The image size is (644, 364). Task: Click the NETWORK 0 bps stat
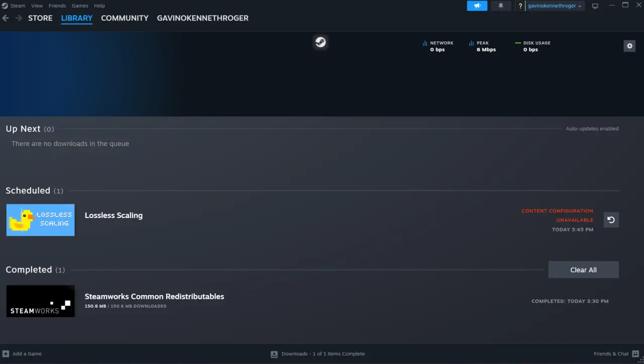pyautogui.click(x=438, y=46)
